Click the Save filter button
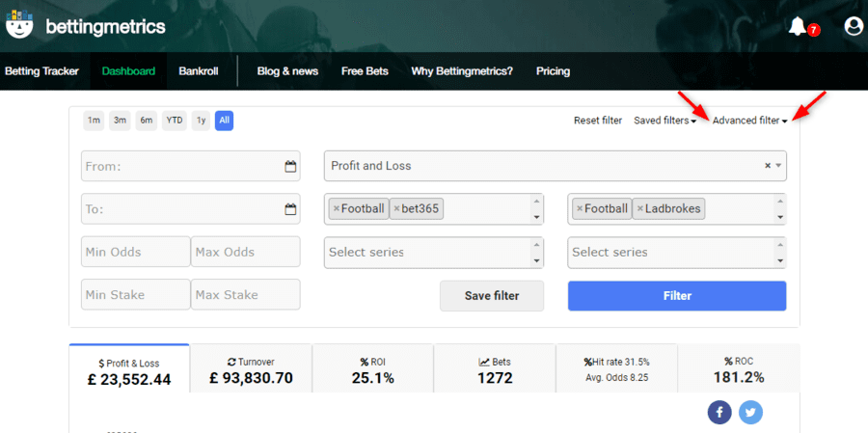This screenshot has height=433, width=868. tap(492, 296)
